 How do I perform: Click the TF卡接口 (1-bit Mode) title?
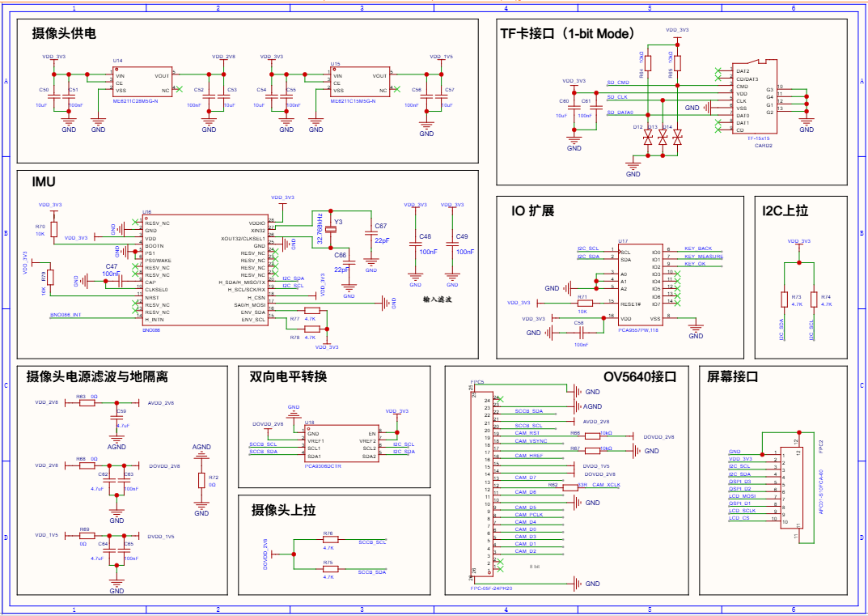(x=567, y=34)
